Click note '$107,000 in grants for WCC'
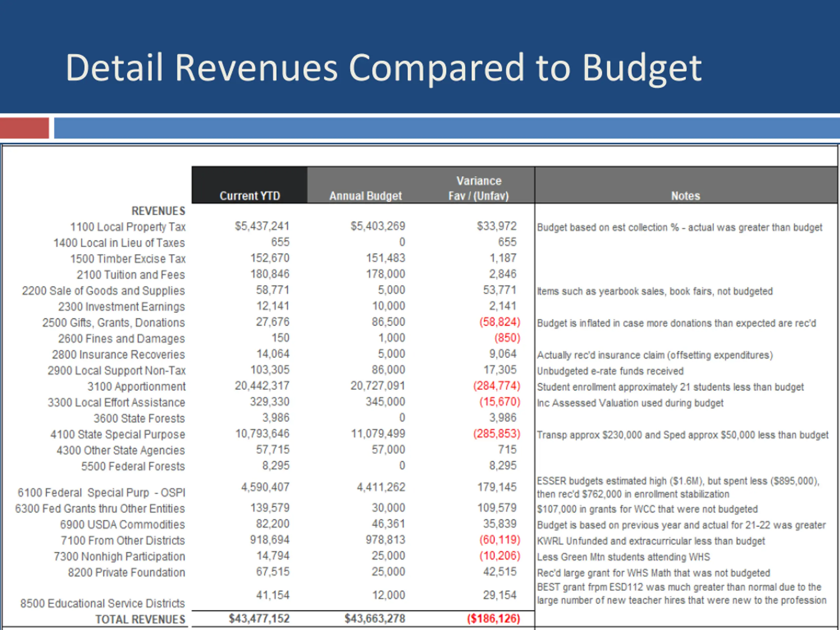This screenshot has height=630, width=840. (x=647, y=509)
